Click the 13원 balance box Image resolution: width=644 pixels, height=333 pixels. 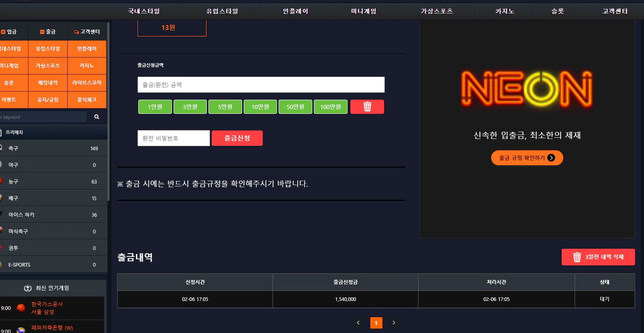172,28
